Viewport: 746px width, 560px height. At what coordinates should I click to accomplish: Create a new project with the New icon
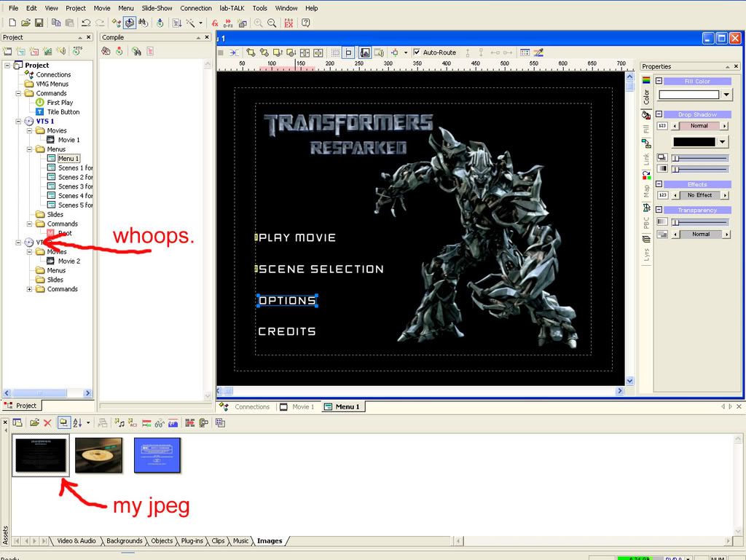coord(12,23)
